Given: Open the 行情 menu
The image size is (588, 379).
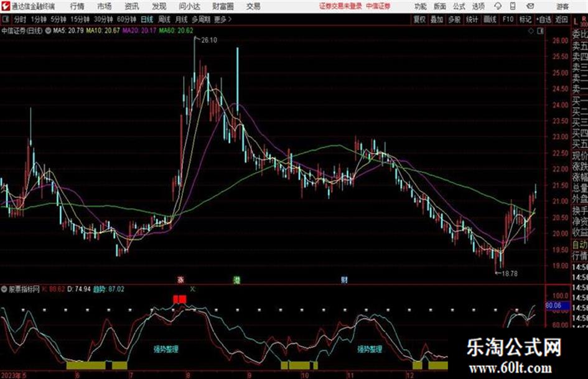Looking at the screenshot, I should (x=77, y=6).
